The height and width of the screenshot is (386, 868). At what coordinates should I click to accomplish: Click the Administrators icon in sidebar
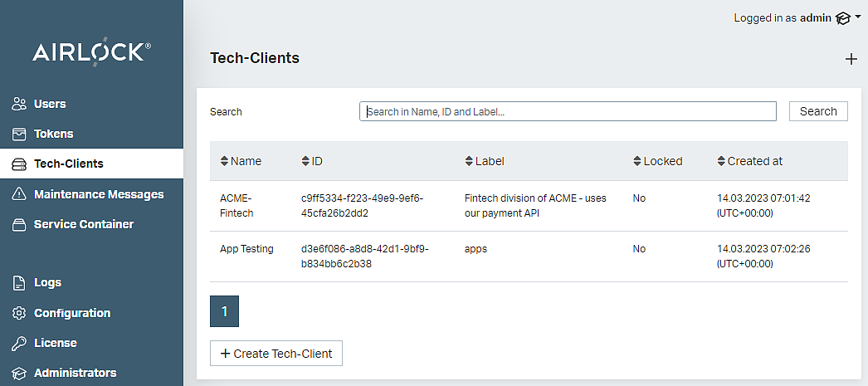click(20, 373)
